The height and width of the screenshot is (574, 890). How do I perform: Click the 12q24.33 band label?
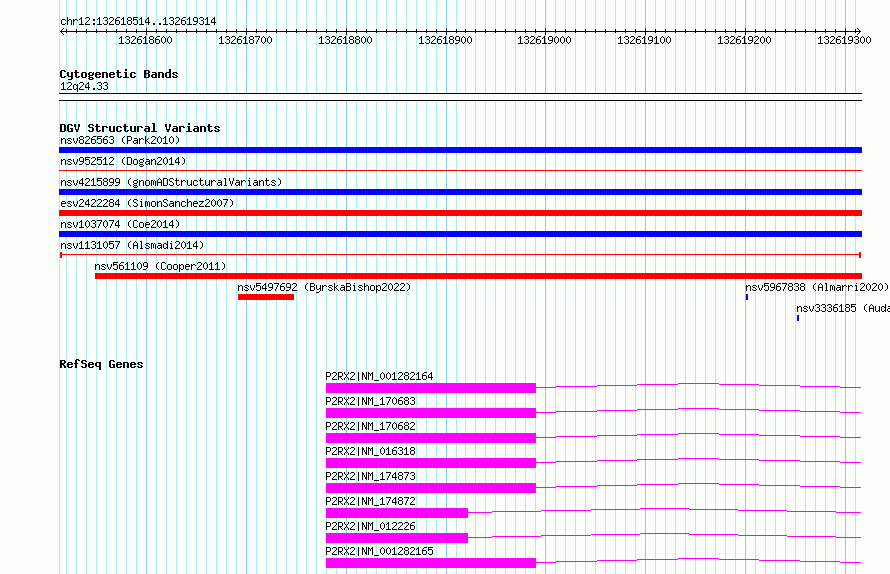[x=84, y=86]
